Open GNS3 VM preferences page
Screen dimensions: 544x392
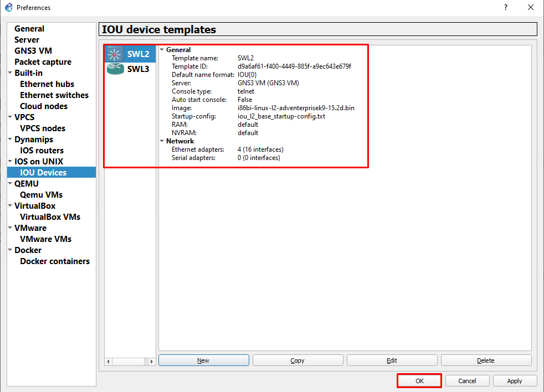point(33,51)
